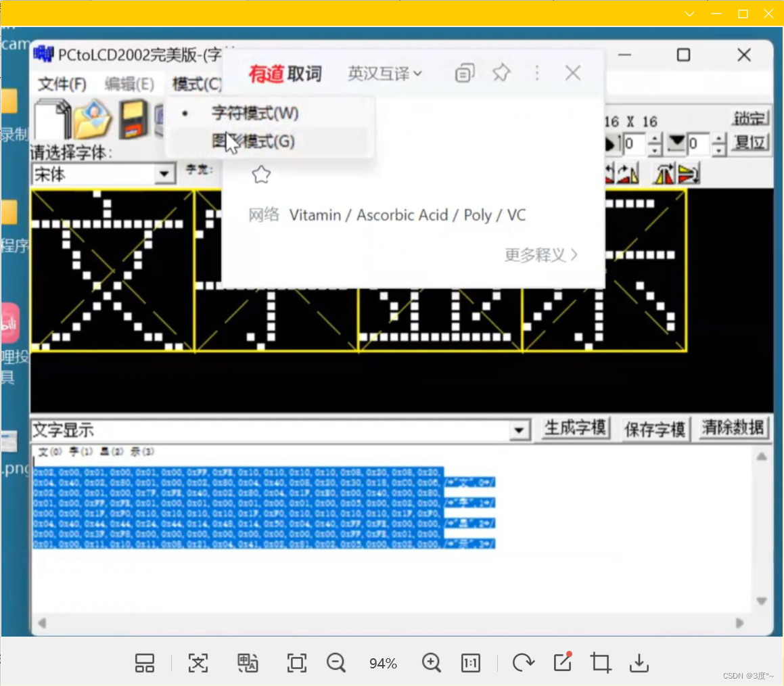Image resolution: width=784 pixels, height=686 pixels.
Task: Pin the Youdao word lookup popup
Action: (501, 74)
